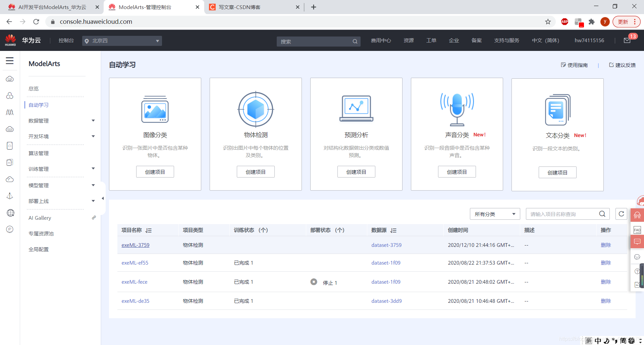Click the sound classification microphone icon
The height and width of the screenshot is (345, 644).
457,109
